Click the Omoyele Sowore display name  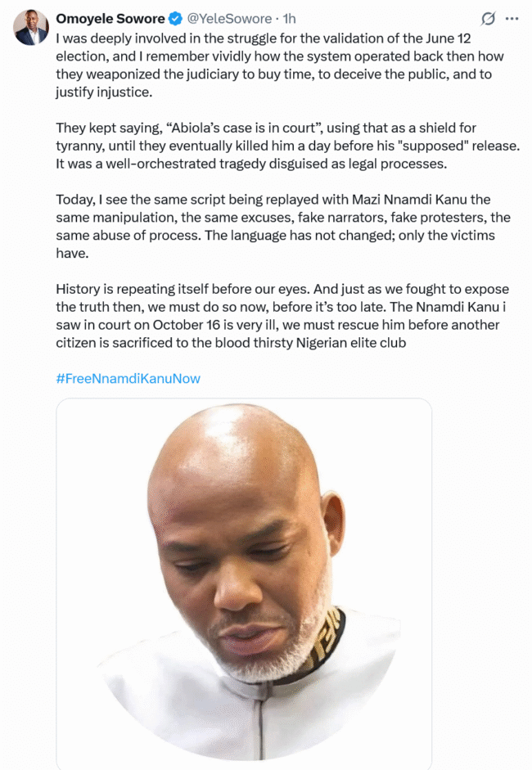click(x=110, y=19)
